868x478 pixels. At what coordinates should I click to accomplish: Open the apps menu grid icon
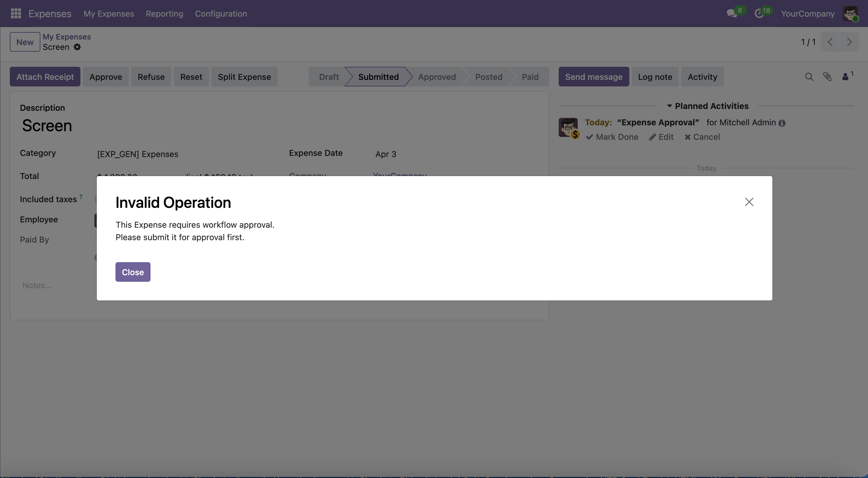15,13
